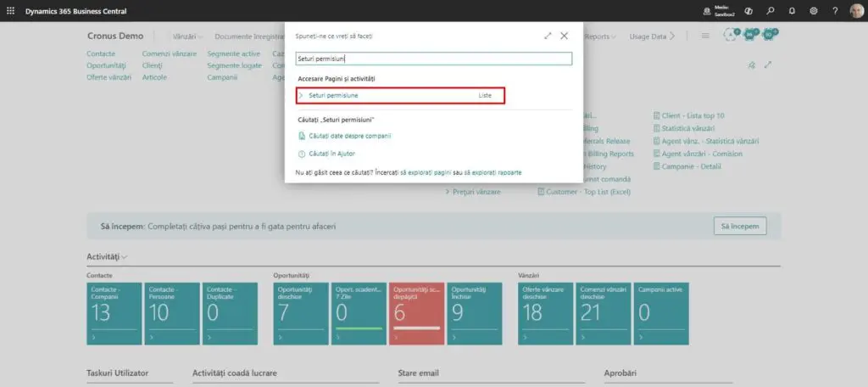
Task: Click inside the 'Seturi permisiuni' search field
Action: (433, 59)
